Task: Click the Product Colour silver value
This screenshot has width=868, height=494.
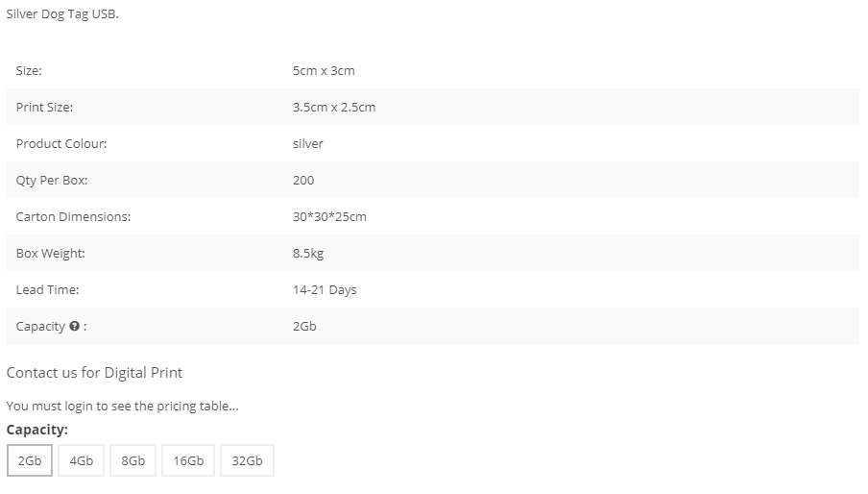Action: [x=308, y=144]
